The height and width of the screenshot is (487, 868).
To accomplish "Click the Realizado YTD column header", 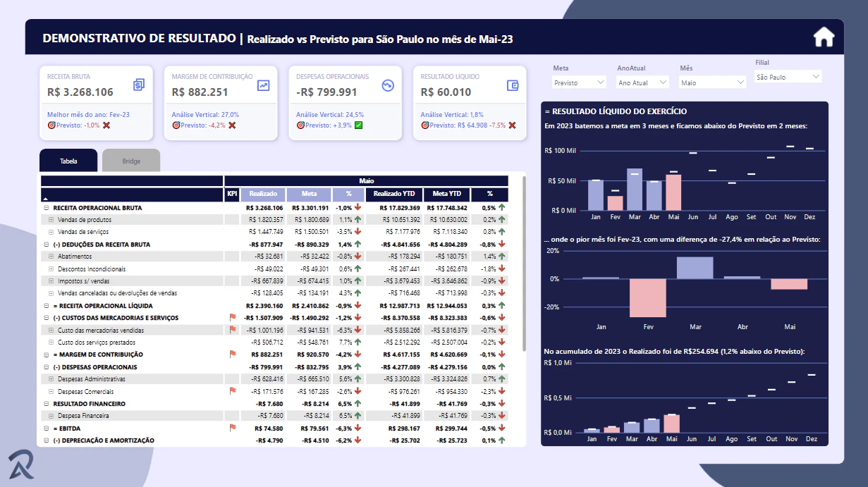I will [x=395, y=194].
